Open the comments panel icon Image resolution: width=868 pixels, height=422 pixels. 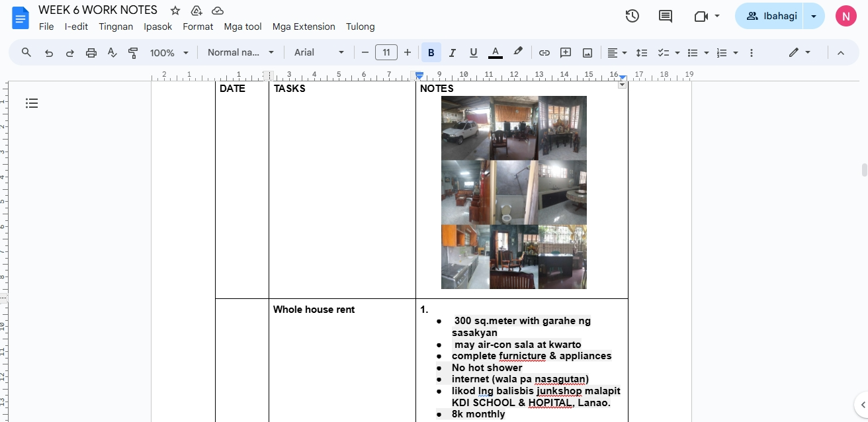[666, 16]
